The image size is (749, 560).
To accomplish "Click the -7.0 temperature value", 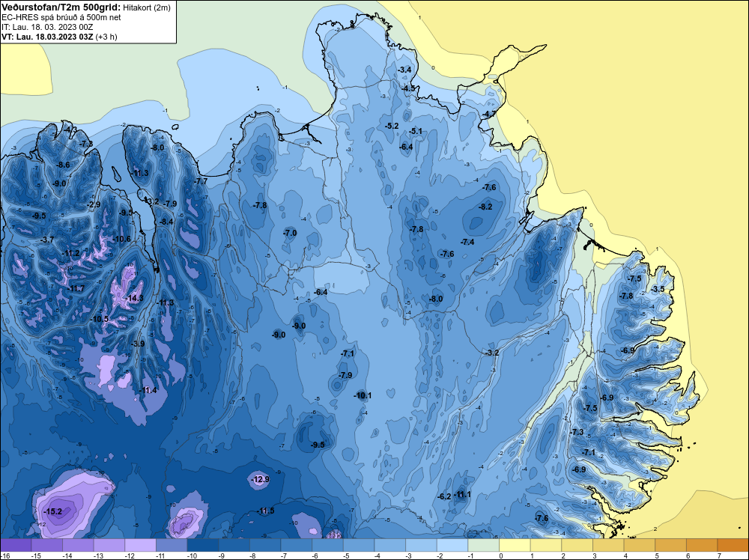I will 289,233.
